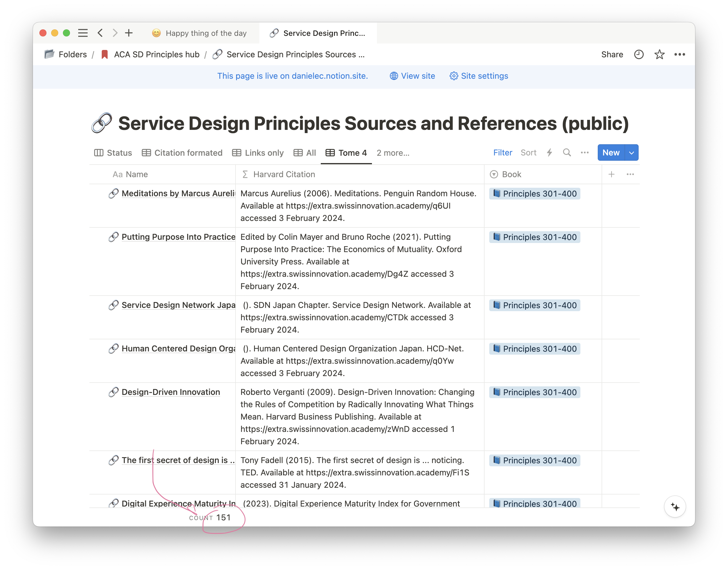Click the automations lightning bolt icon

click(549, 152)
